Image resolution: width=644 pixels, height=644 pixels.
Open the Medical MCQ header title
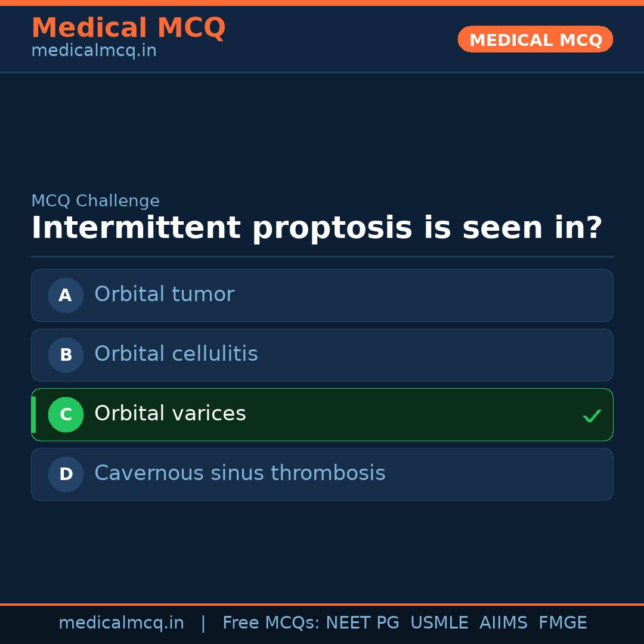pyautogui.click(x=128, y=28)
